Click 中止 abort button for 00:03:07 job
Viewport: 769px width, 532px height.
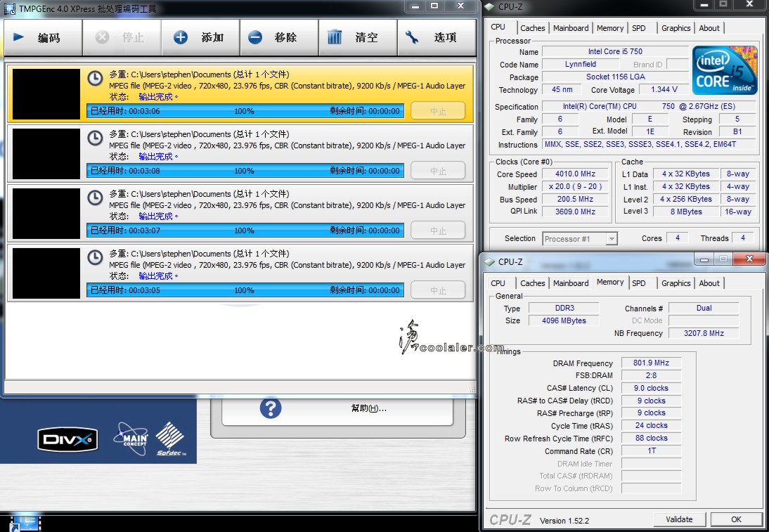tap(438, 231)
